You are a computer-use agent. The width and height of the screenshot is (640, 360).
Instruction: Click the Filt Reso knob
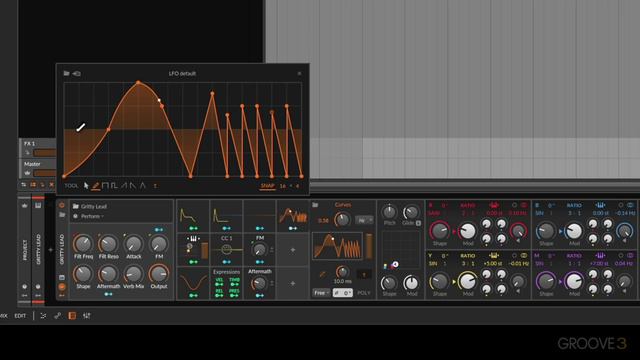pyautogui.click(x=108, y=244)
